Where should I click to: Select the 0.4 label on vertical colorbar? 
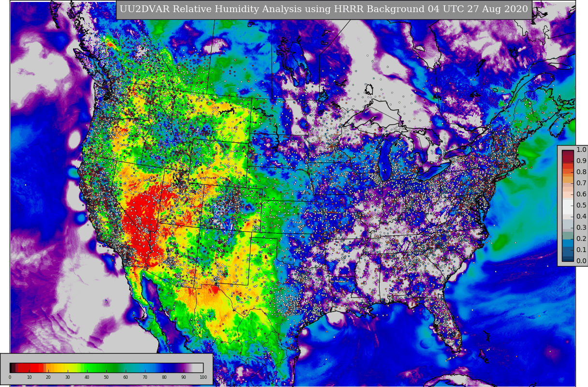581,217
